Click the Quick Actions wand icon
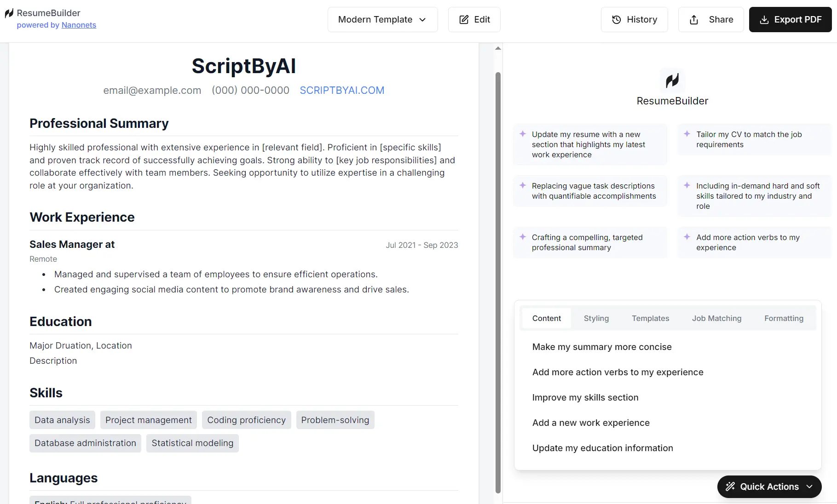837x504 pixels. point(731,487)
